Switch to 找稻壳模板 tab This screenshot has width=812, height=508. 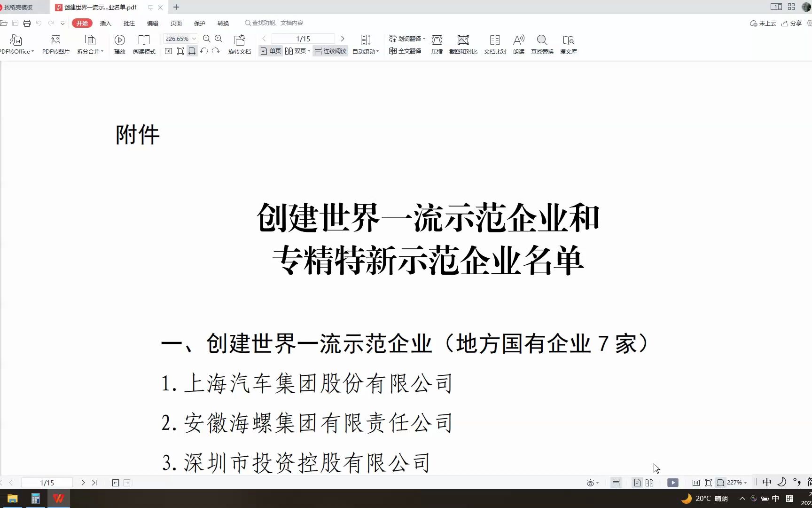tap(23, 7)
